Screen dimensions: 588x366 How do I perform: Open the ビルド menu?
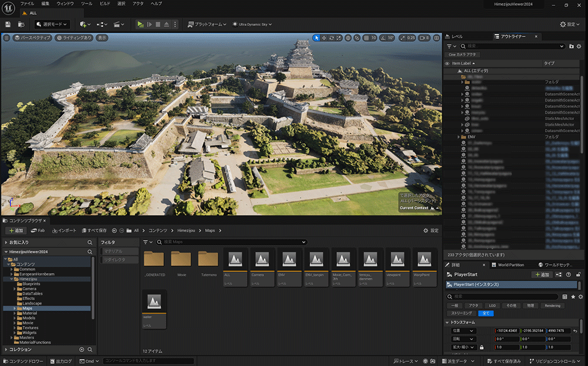pos(105,4)
